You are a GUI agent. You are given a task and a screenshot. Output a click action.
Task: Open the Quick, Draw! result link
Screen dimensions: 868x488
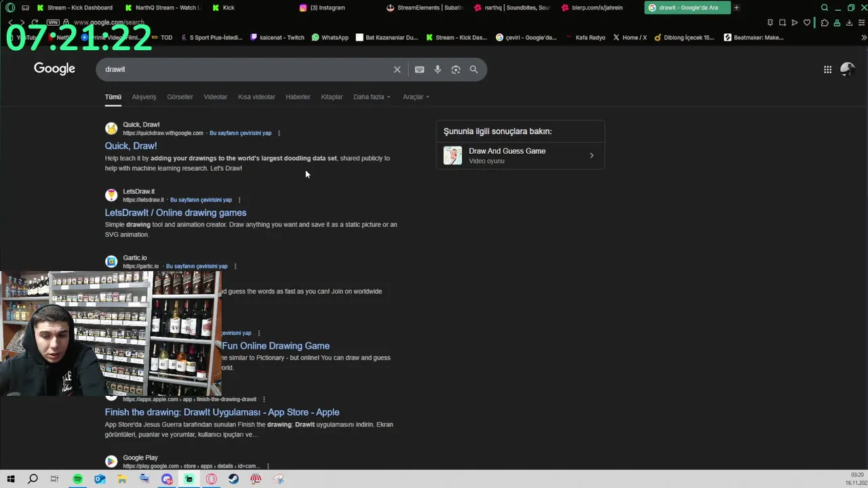[x=131, y=146]
